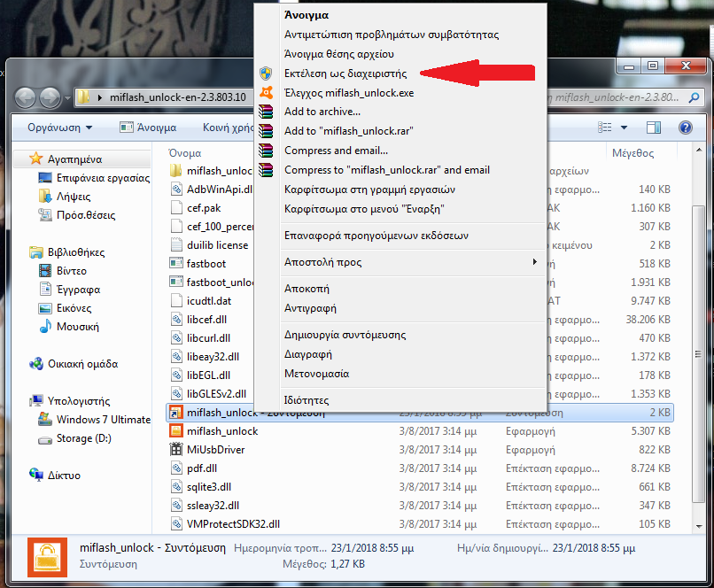Click the Storage (D:) drive icon
The height and width of the screenshot is (588, 714).
coord(45,439)
